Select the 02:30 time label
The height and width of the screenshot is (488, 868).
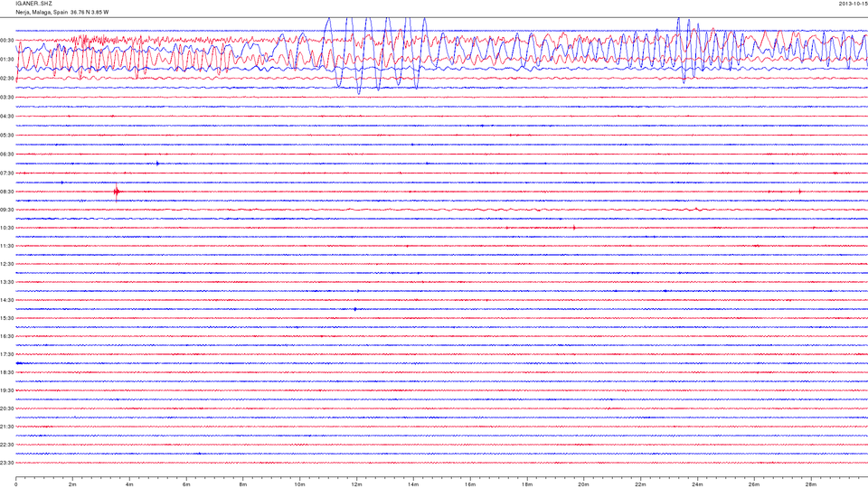pyautogui.click(x=7, y=79)
